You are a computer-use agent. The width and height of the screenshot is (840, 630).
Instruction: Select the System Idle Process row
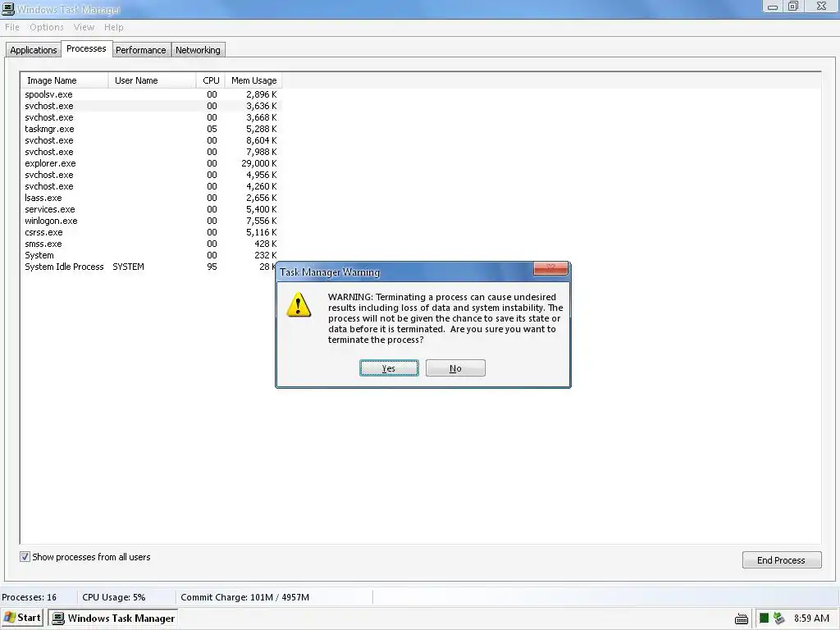coord(149,267)
